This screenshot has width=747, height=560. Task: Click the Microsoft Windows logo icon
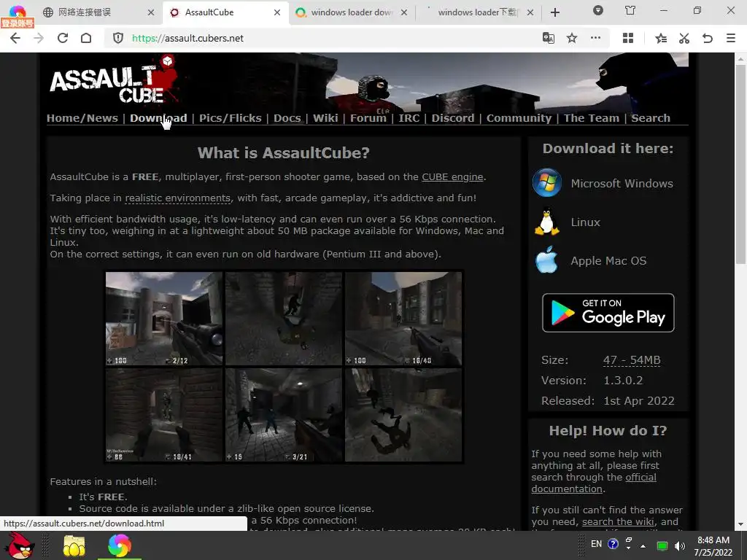pyautogui.click(x=547, y=182)
